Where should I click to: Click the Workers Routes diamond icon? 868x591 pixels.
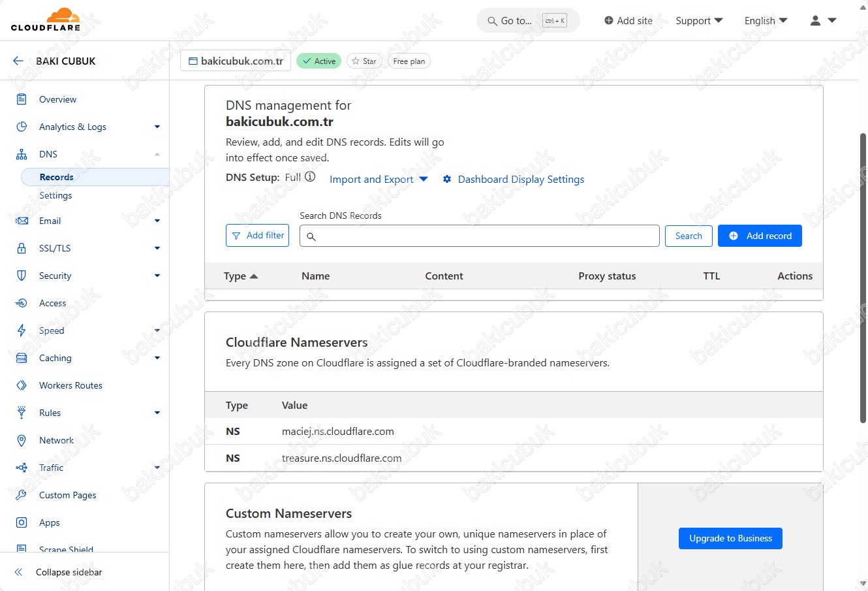22,385
